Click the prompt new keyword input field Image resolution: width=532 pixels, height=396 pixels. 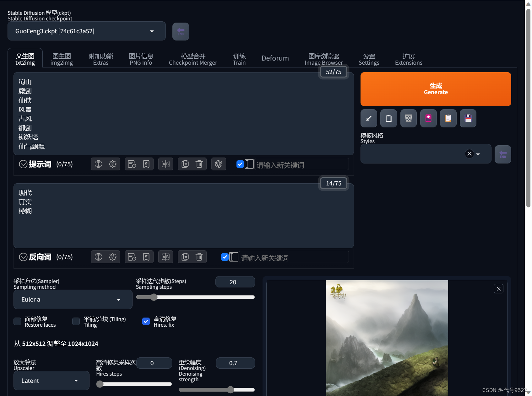click(301, 164)
